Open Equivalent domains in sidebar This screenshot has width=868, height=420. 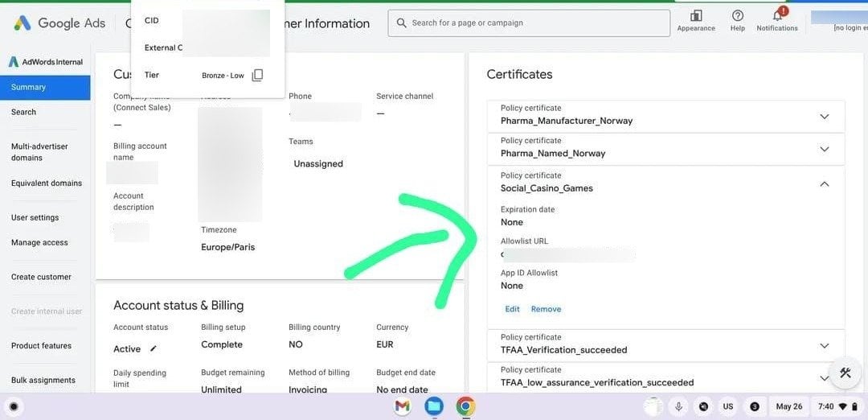click(47, 183)
